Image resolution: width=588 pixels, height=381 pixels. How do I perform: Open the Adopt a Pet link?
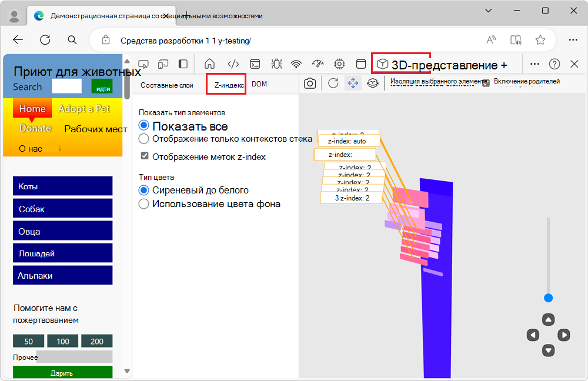(83, 109)
